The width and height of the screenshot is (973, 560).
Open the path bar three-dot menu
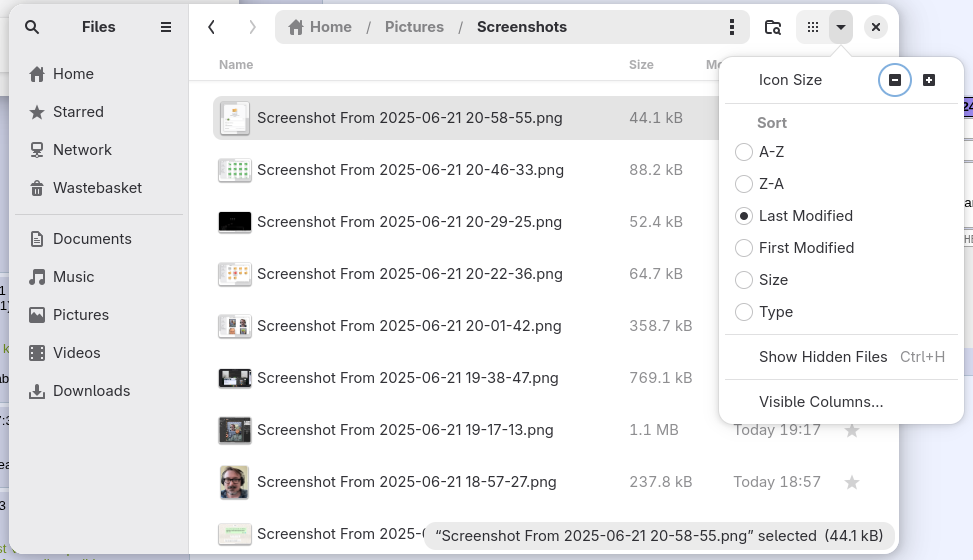(732, 27)
